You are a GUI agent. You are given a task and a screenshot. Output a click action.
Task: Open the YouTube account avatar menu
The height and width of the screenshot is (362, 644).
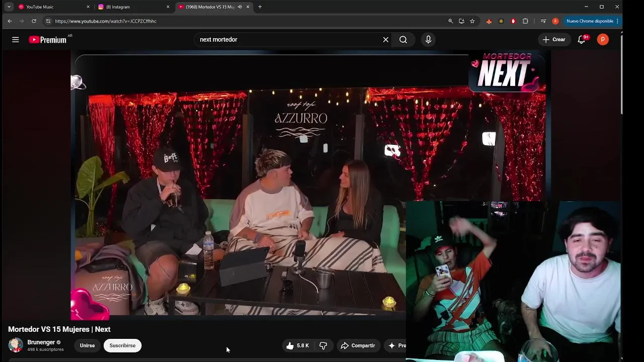coord(603,39)
